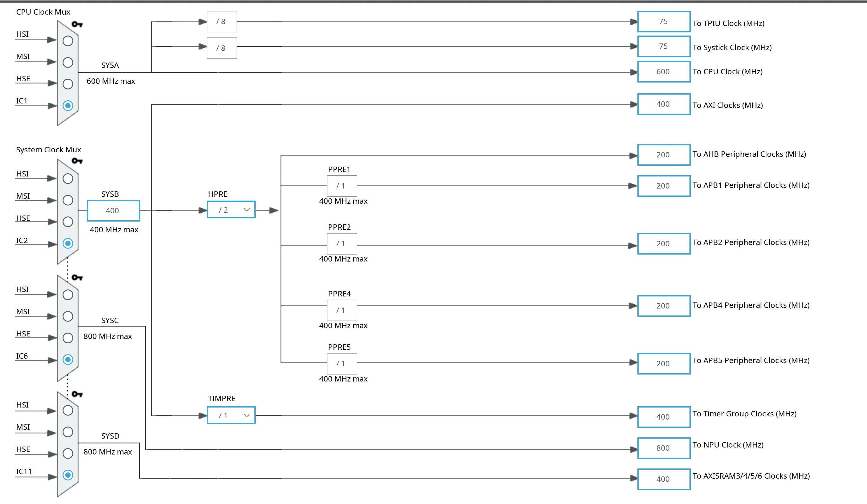Select MSI radio in SYSD mux
Viewport: 867px width, 504px height.
point(68,432)
